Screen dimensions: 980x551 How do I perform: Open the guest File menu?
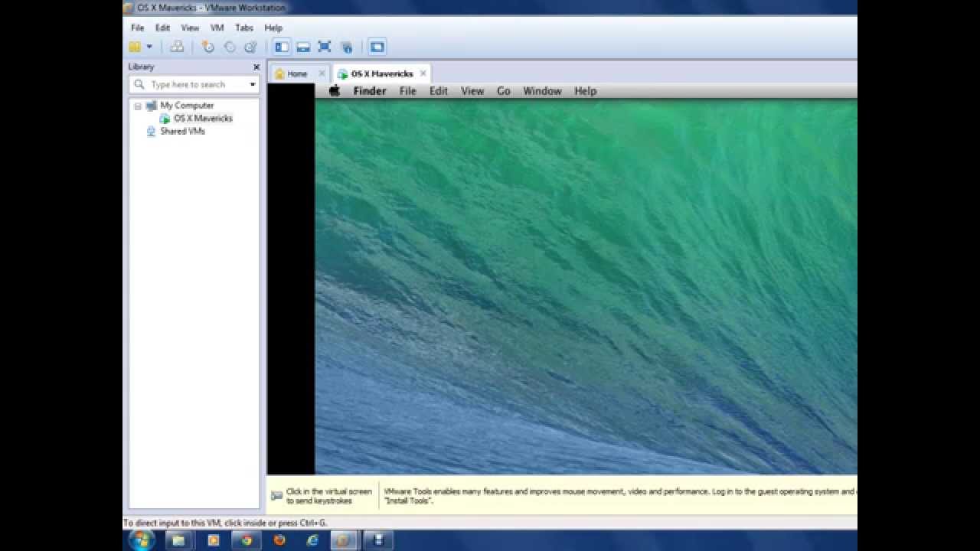point(407,91)
